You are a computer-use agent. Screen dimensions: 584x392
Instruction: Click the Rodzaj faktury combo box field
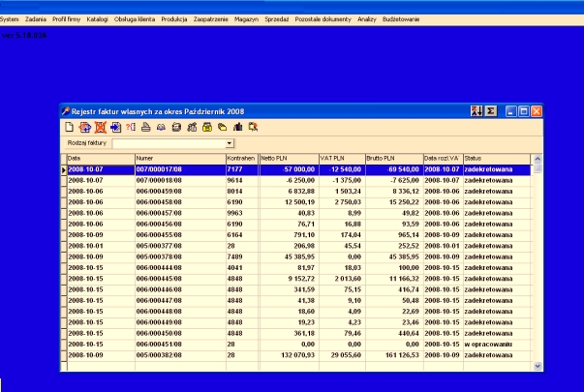click(173, 143)
